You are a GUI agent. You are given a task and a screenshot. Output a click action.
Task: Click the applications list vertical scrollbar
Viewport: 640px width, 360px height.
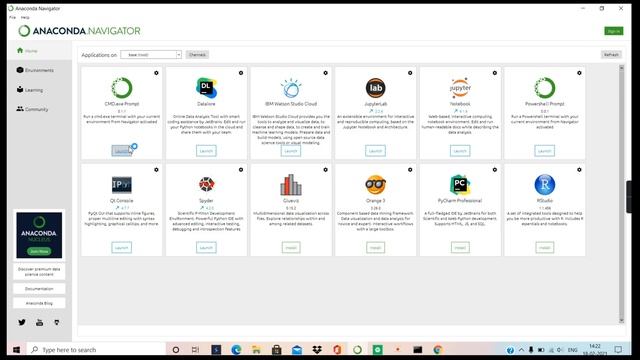(622, 194)
